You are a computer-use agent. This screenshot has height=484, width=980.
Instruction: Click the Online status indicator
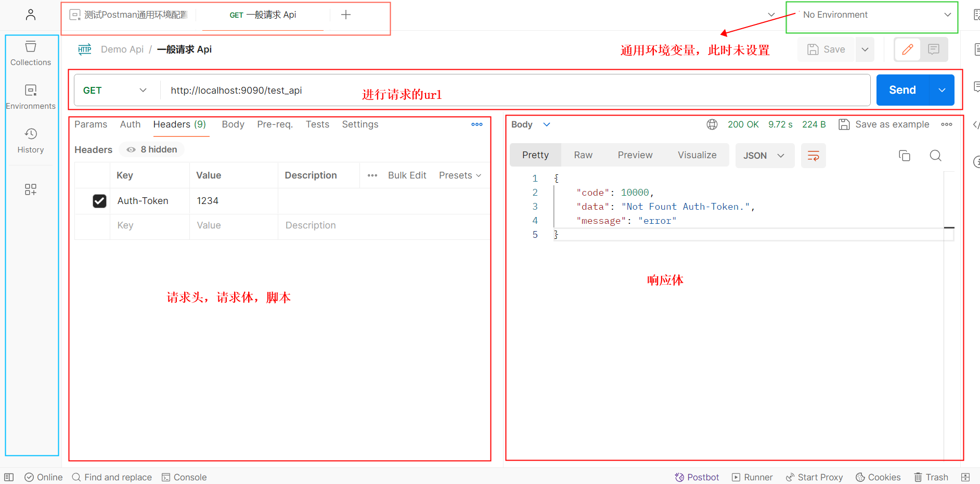point(44,477)
